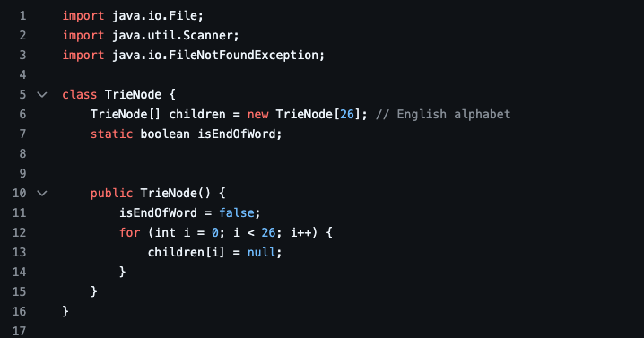Click isEndOfWord in the field declaration
The height and width of the screenshot is (338, 644).
point(237,134)
